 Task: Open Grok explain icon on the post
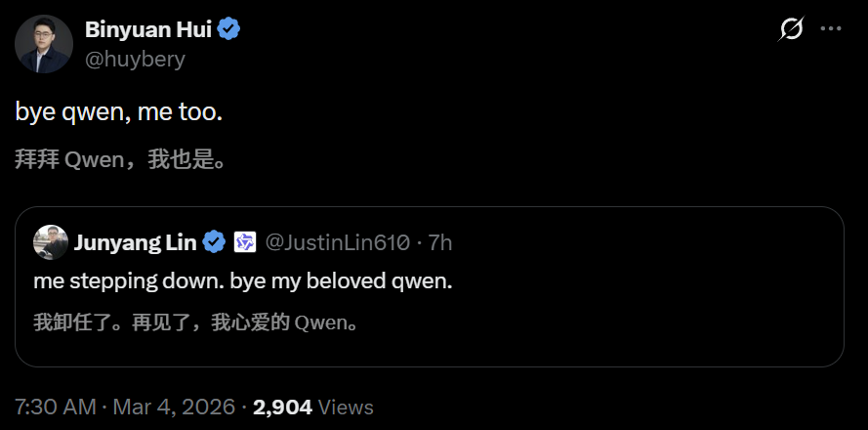point(790,29)
